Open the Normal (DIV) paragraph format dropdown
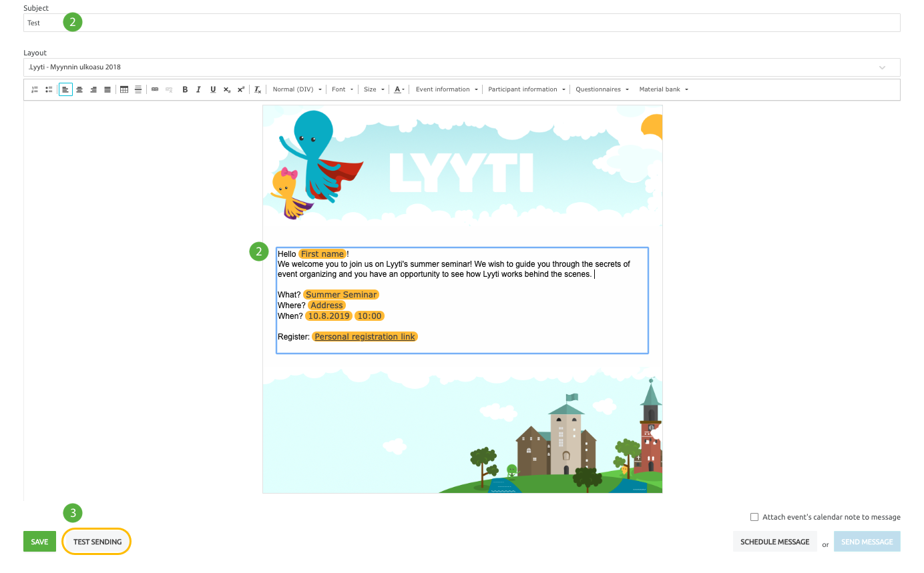Screen dimensions: 924x573 coord(297,89)
